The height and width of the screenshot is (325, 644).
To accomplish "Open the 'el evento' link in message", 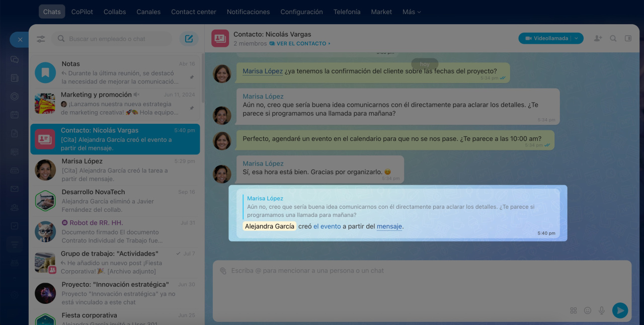I will click(327, 226).
